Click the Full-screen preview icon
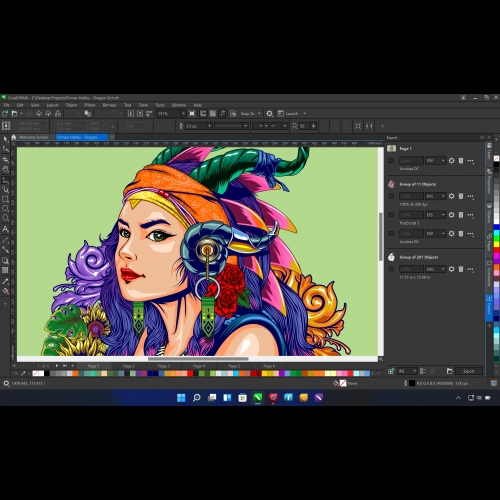 coord(192,114)
